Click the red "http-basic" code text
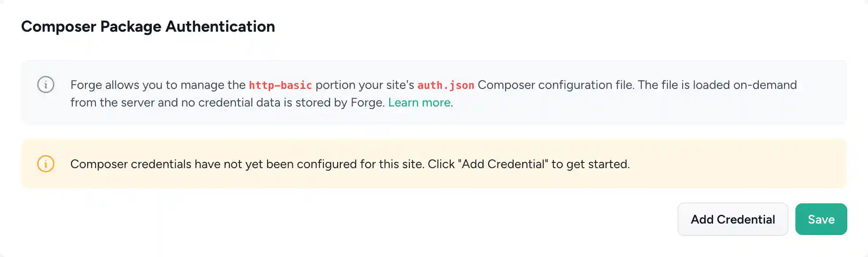This screenshot has width=868, height=257. [x=280, y=85]
